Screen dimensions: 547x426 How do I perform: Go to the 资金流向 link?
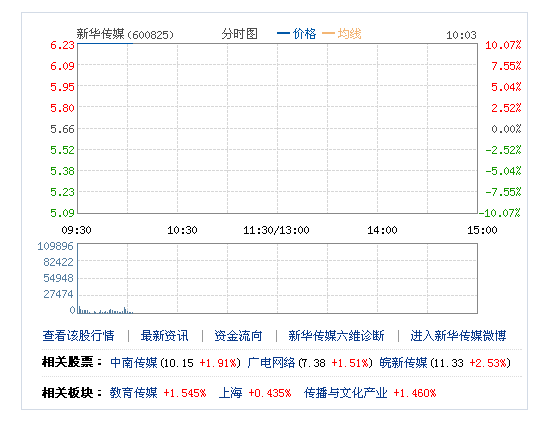[238, 336]
